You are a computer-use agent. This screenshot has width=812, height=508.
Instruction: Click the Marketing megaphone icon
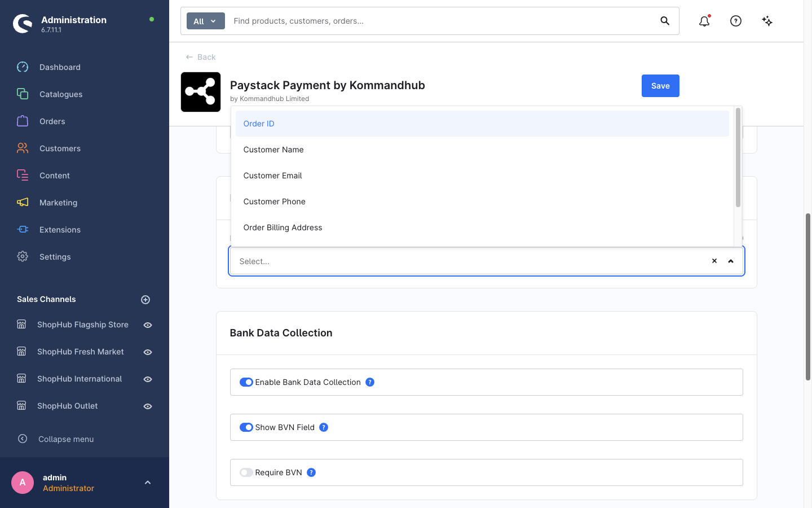[23, 203]
